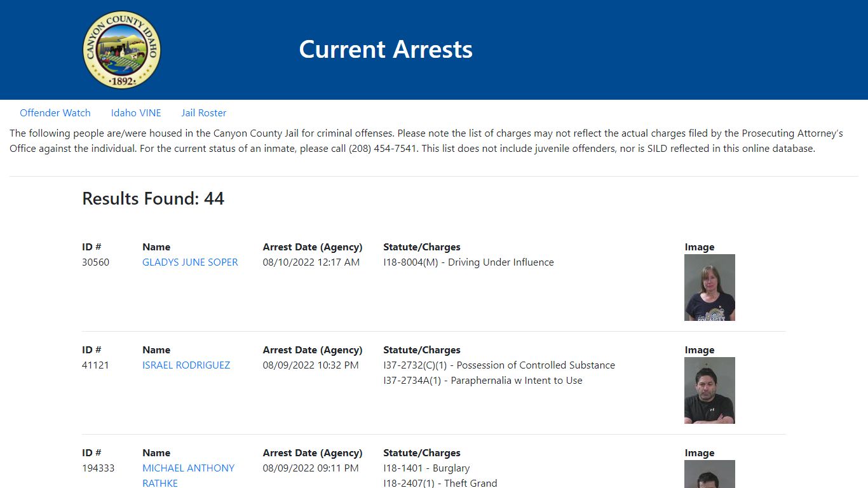Viewport: 868px width, 488px height.
Task: Click the Current Arrests page heading
Action: coord(386,50)
